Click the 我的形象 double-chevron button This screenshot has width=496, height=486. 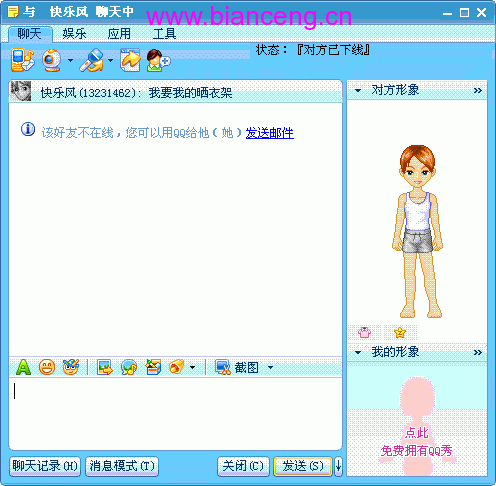[x=478, y=352]
